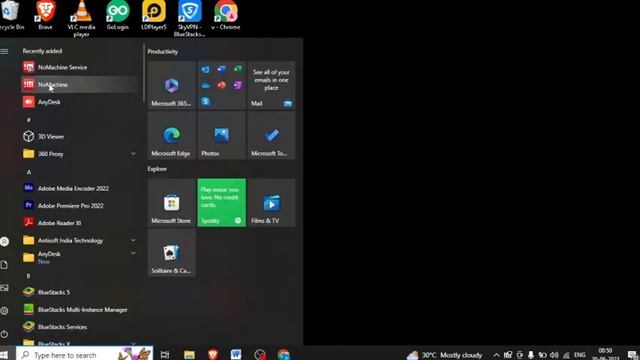Click the Start menu app list scrollbar
This screenshot has width=640, height=360.
[144, 73]
